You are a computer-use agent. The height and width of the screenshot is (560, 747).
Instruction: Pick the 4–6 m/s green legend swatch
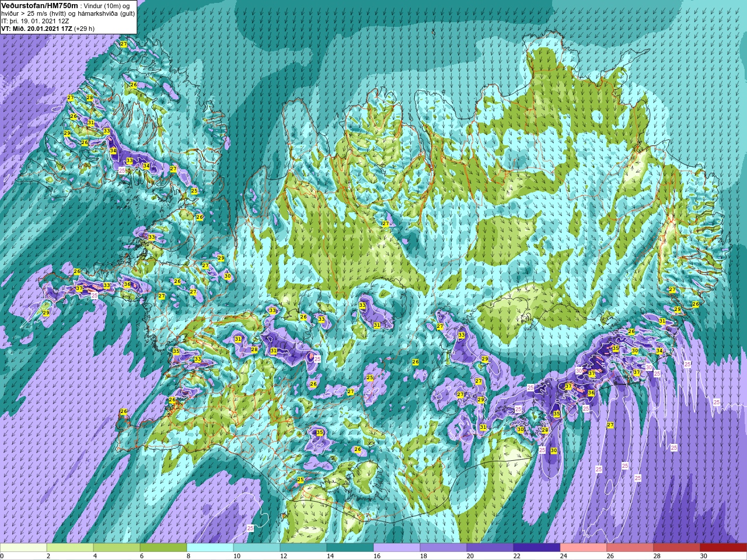(117, 548)
